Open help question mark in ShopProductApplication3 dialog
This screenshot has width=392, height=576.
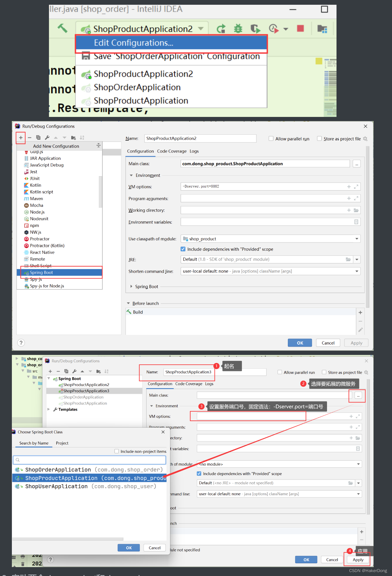[51, 560]
